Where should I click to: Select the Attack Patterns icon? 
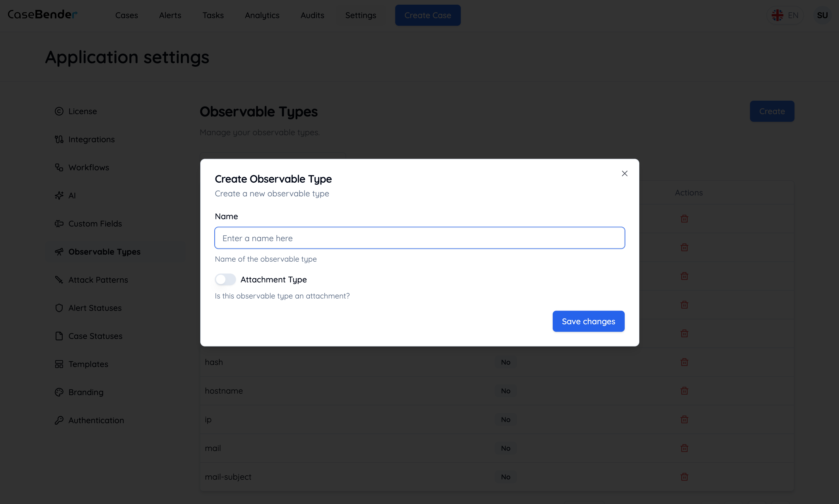(x=59, y=280)
